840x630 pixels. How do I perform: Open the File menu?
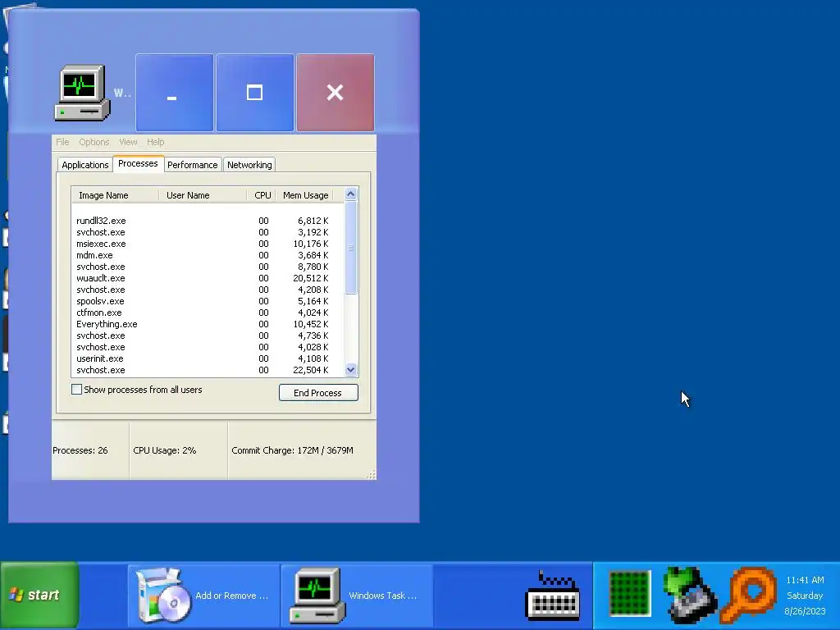pos(62,142)
